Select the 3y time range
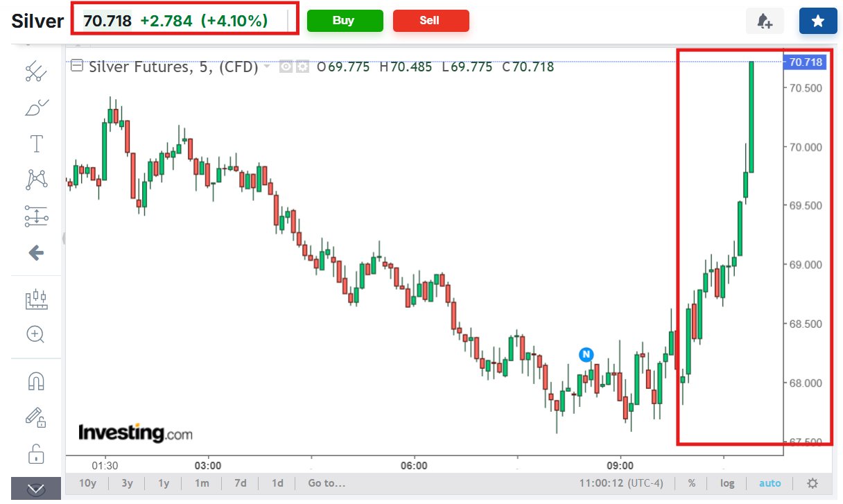The width and height of the screenshot is (843, 504). tap(127, 483)
